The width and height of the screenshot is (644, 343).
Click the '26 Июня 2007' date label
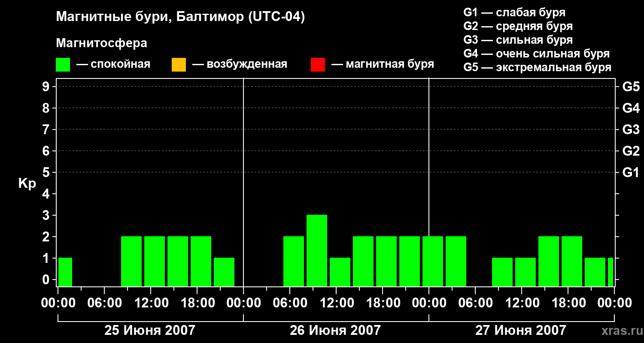[335, 331]
